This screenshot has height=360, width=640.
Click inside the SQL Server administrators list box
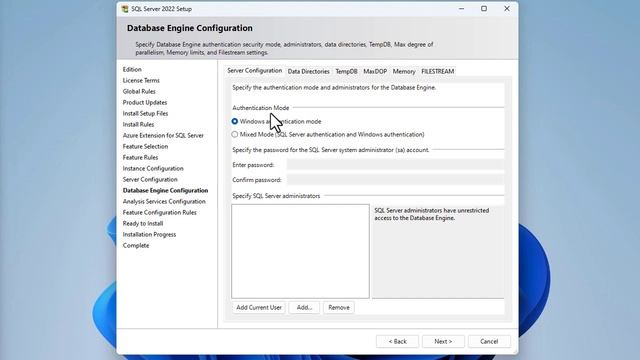300,251
